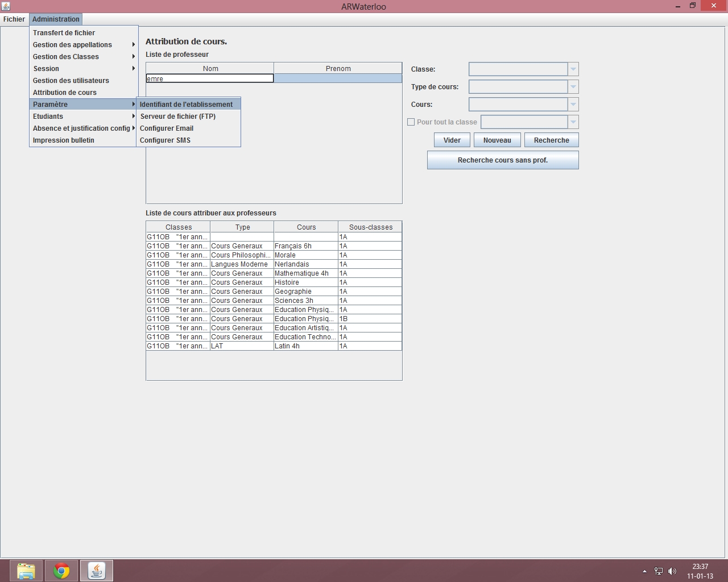
Task: Click the Nom field containing 'emre'
Action: (209, 78)
